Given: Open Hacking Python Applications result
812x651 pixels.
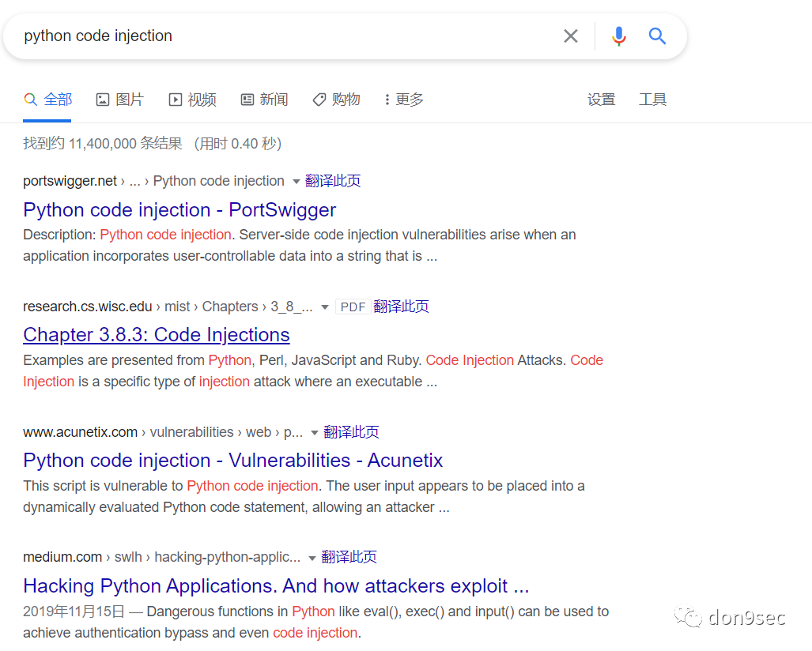Looking at the screenshot, I should point(276,586).
